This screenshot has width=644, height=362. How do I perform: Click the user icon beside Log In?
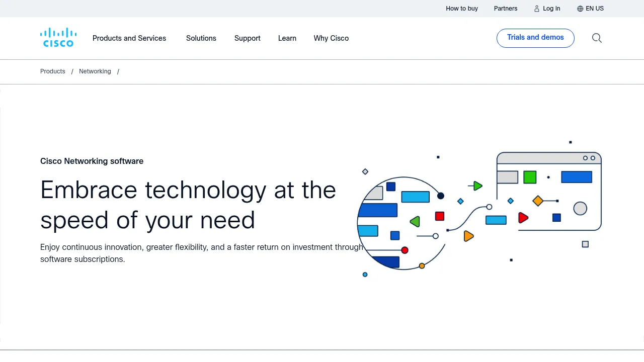[537, 9]
